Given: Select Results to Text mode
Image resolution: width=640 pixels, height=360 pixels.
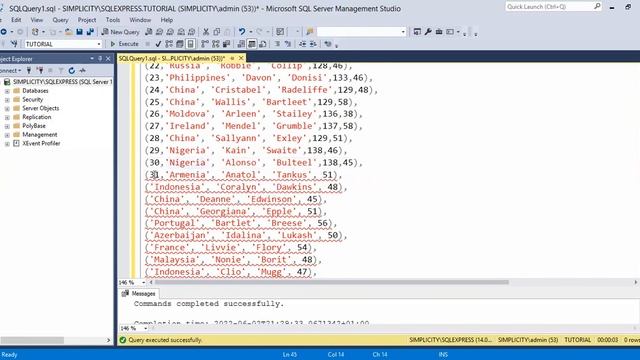Looking at the screenshot, I should [x=241, y=44].
